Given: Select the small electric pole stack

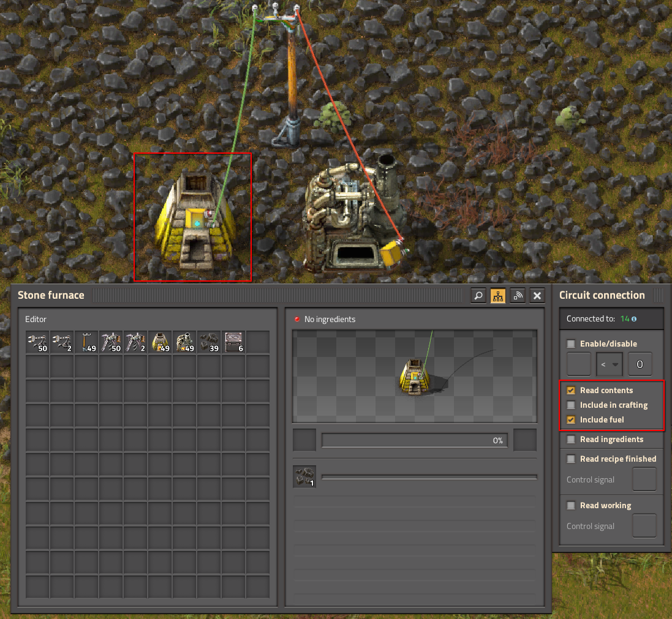Looking at the screenshot, I should pyautogui.click(x=86, y=342).
